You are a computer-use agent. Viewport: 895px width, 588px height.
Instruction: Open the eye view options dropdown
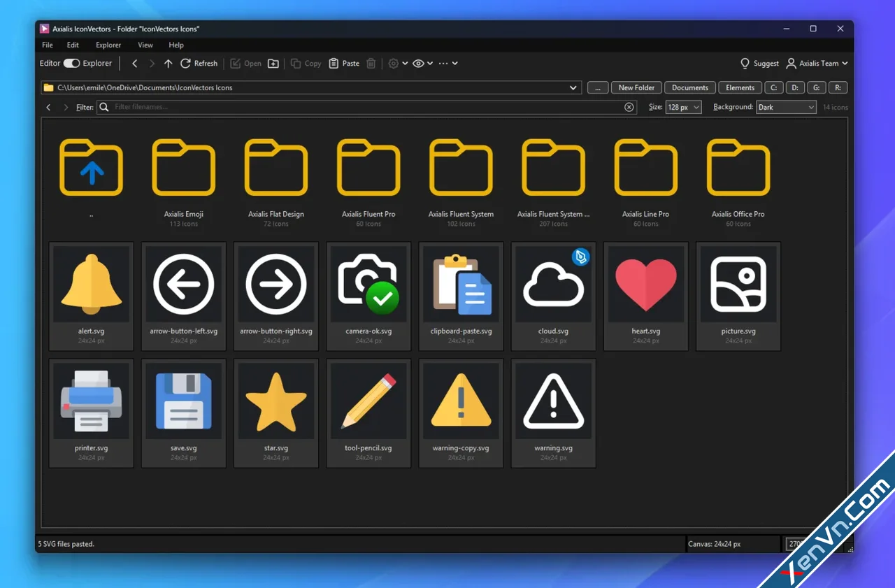click(x=422, y=63)
